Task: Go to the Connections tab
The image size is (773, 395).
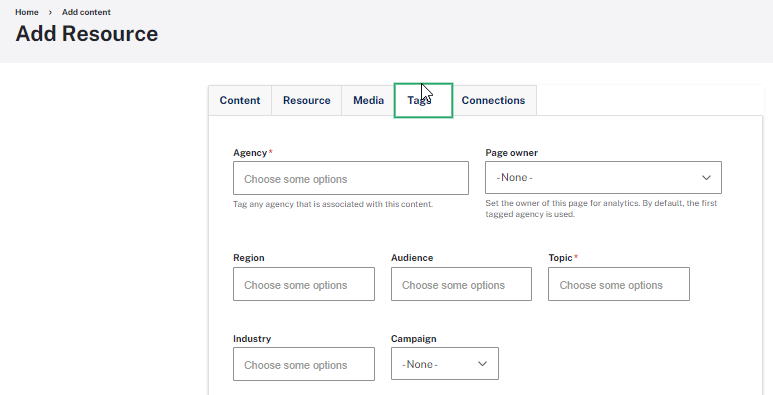Action: point(493,101)
